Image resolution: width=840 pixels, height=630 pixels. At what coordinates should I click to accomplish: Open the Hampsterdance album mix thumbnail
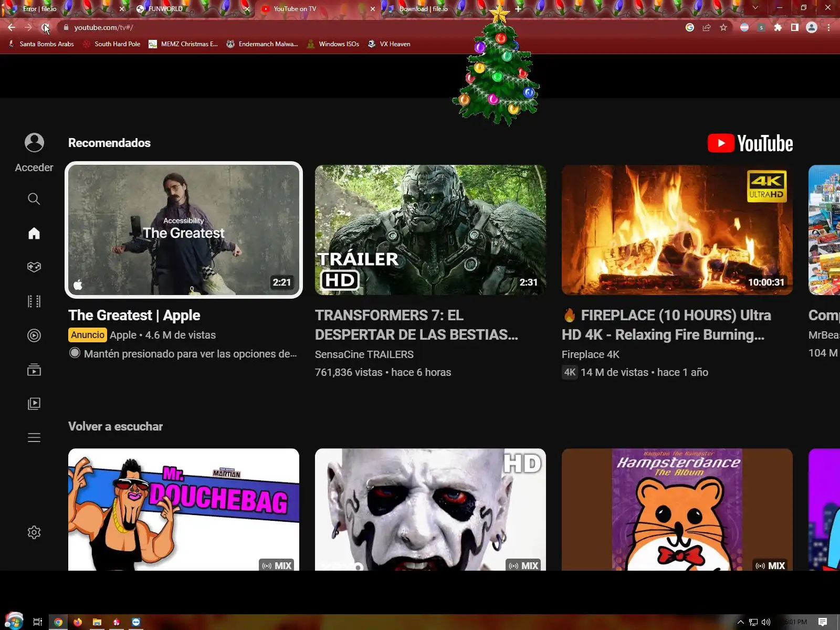point(677,509)
